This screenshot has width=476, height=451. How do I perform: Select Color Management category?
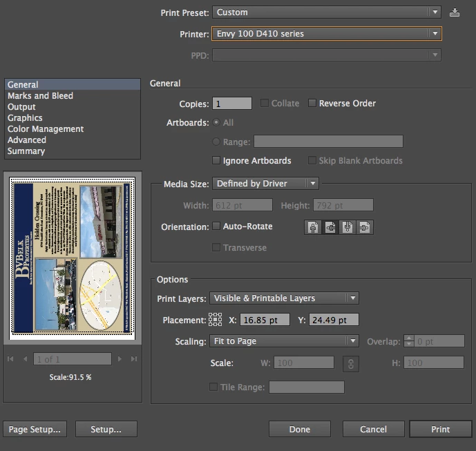click(x=73, y=129)
